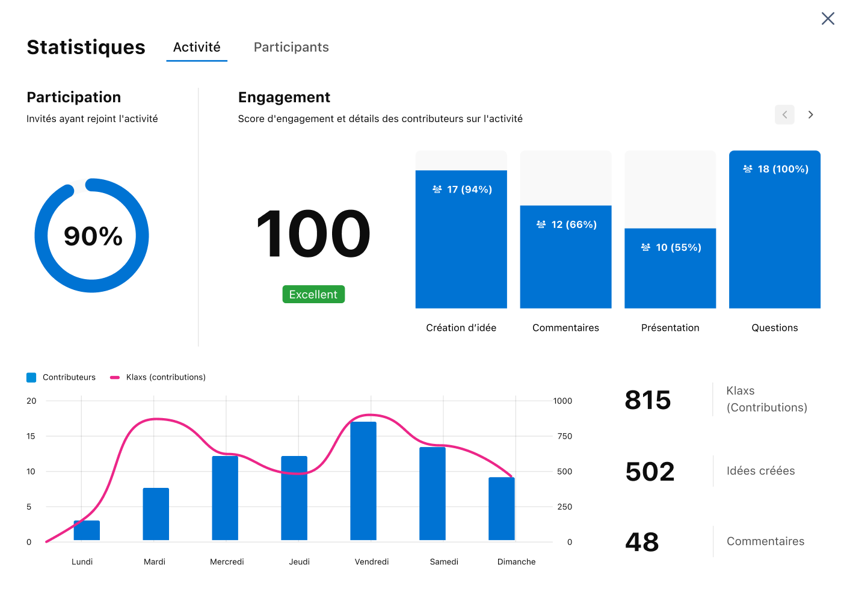Switch to the Participants tab

point(291,47)
